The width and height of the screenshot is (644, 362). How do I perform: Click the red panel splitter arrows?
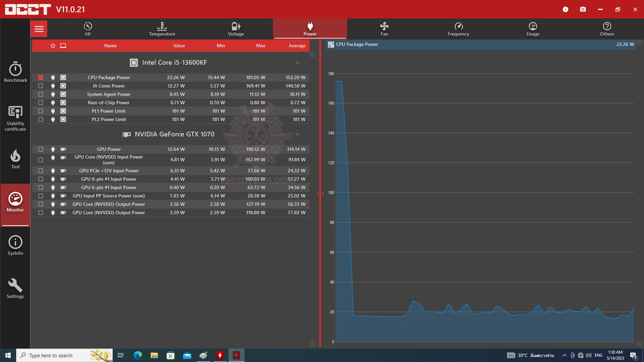click(320, 193)
